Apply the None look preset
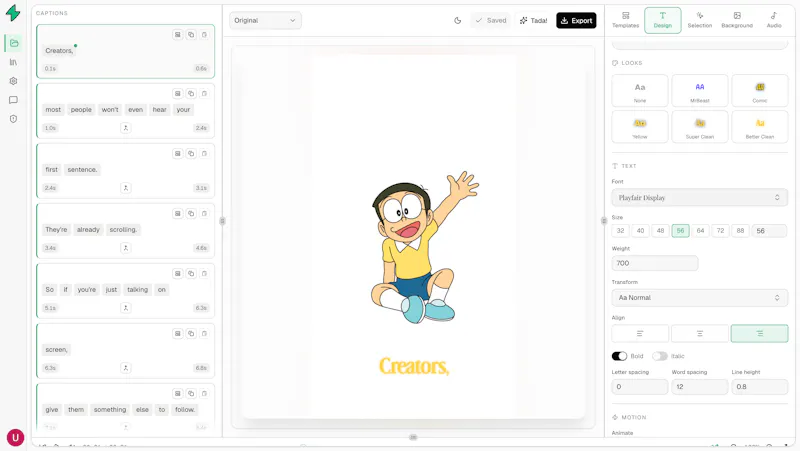The height and width of the screenshot is (451, 800). 640,90
